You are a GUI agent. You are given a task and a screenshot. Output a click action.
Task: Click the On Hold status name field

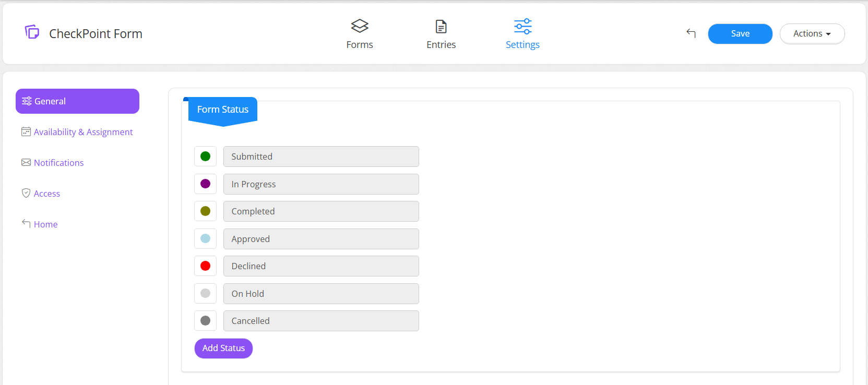click(x=321, y=294)
